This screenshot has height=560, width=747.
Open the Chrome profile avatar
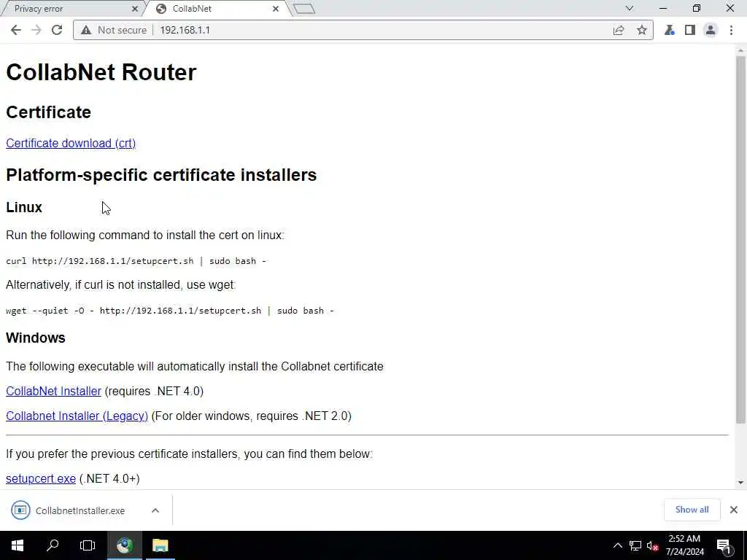pos(711,30)
